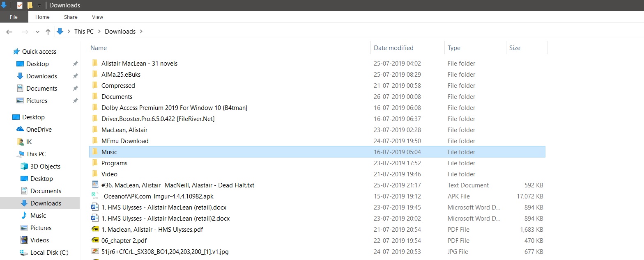This screenshot has height=260, width=644.
Task: Switch to the View ribbon tab
Action: coord(97,17)
